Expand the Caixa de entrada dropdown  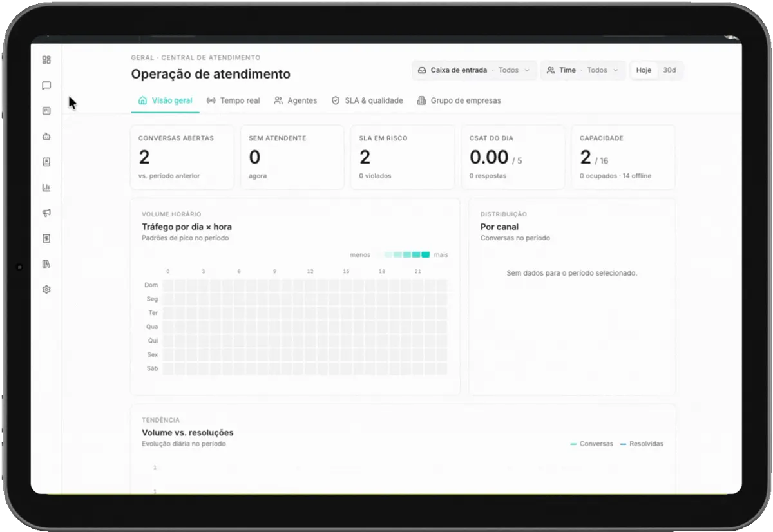[x=474, y=70]
